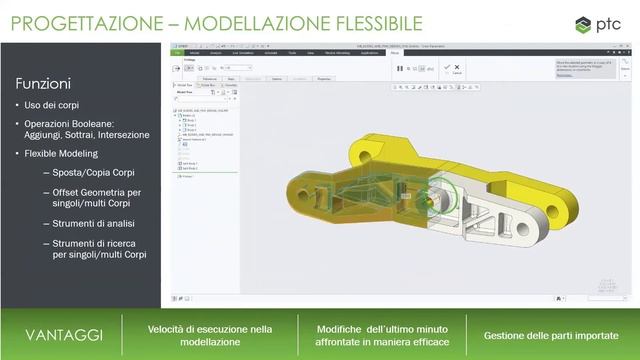Select Split Body 2 in Model Tree
Screen dimensions: 640x360
coord(188,168)
